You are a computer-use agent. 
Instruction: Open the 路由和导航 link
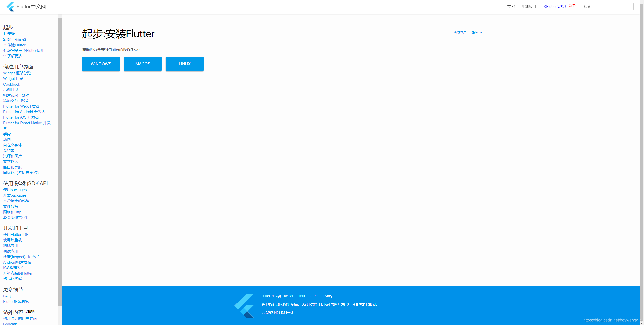tap(13, 167)
